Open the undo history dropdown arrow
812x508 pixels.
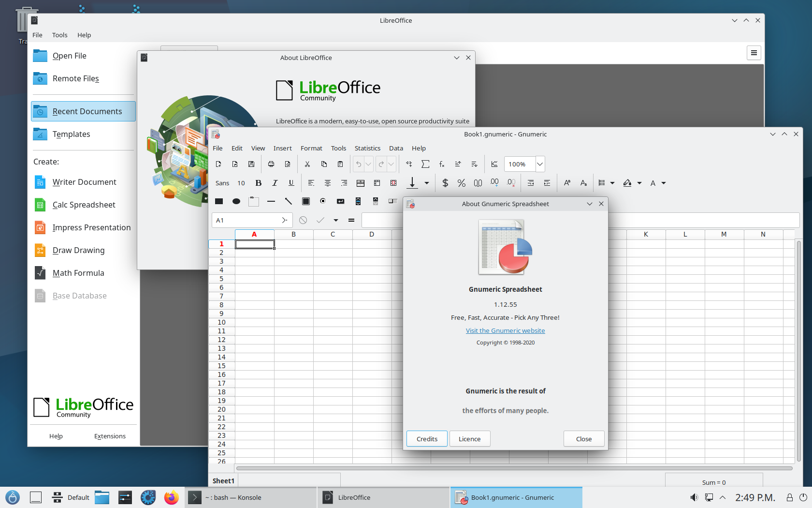point(368,164)
